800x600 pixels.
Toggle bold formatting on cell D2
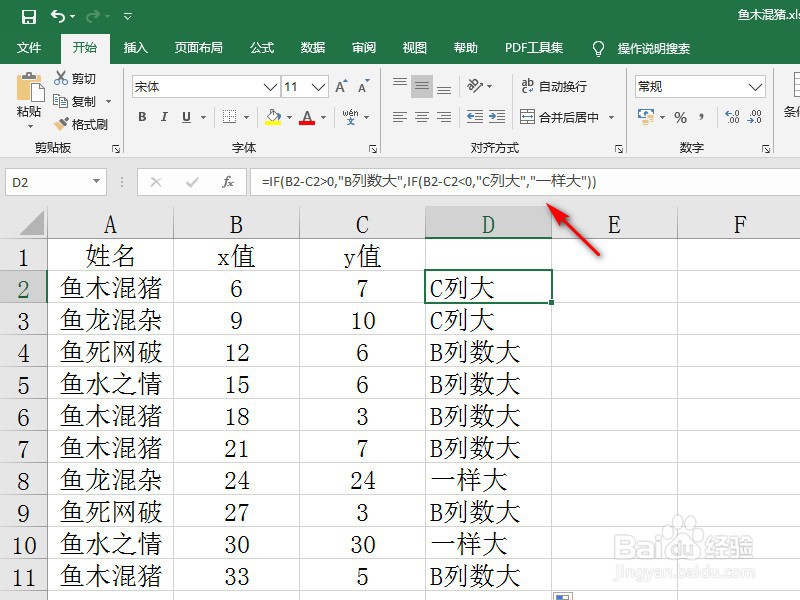point(141,116)
